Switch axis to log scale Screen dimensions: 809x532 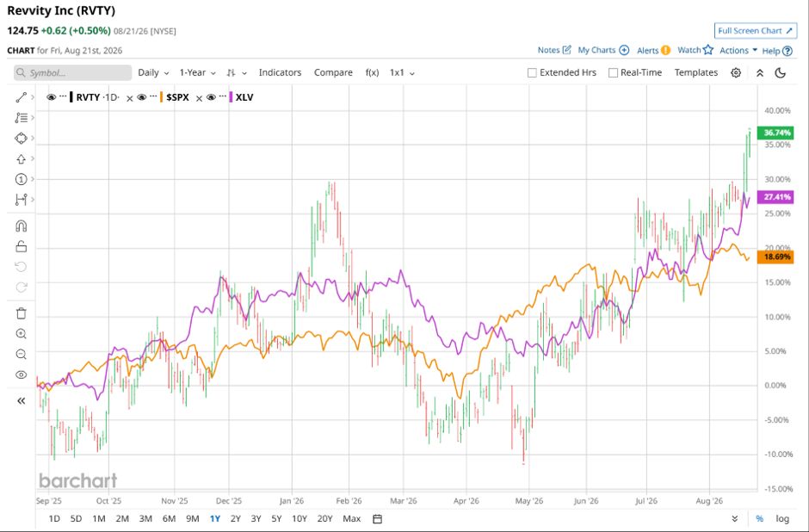pyautogui.click(x=782, y=518)
